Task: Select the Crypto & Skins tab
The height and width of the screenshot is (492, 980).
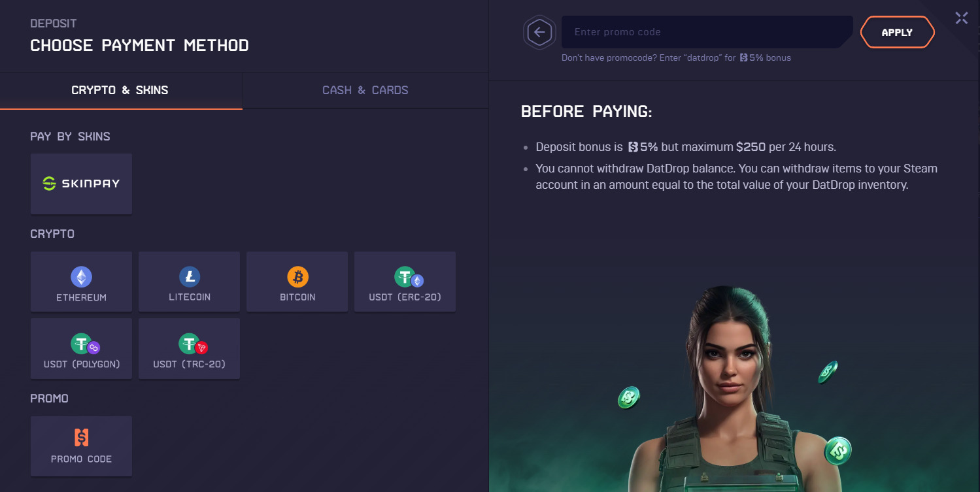Action: [x=120, y=90]
